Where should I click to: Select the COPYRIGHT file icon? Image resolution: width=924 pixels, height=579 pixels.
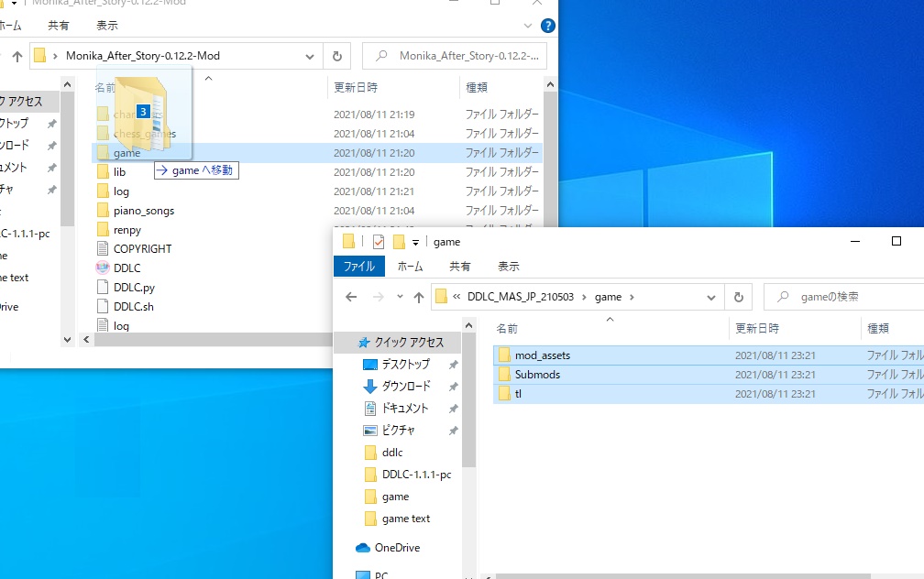103,248
